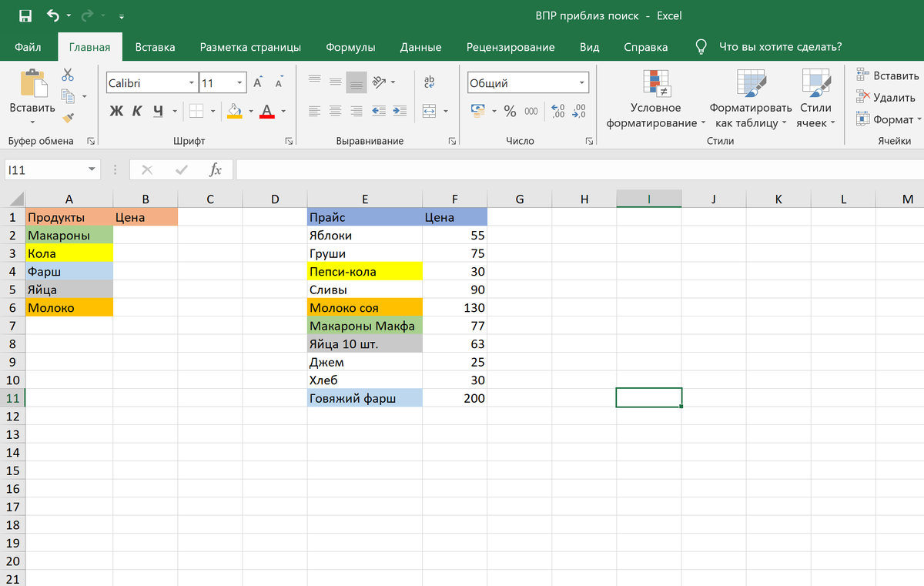Select the orange Молоко cell in column A
Viewport: 924px width, 586px height.
coord(69,308)
